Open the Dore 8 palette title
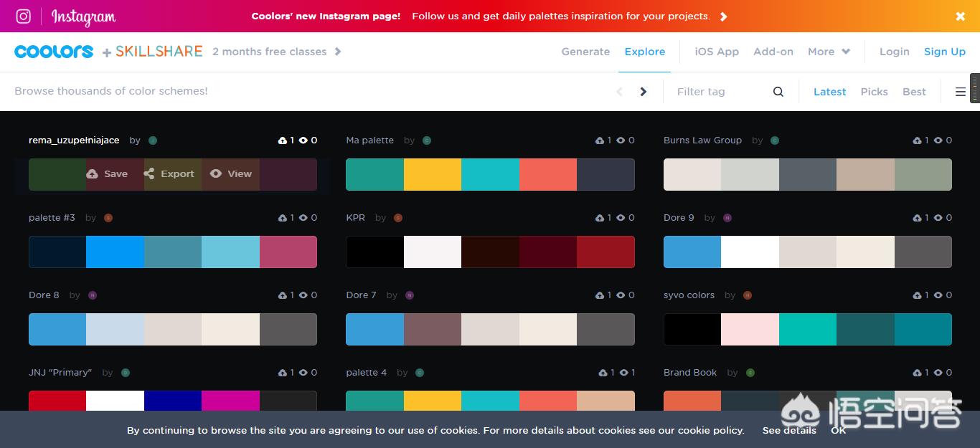 pyautogui.click(x=44, y=295)
